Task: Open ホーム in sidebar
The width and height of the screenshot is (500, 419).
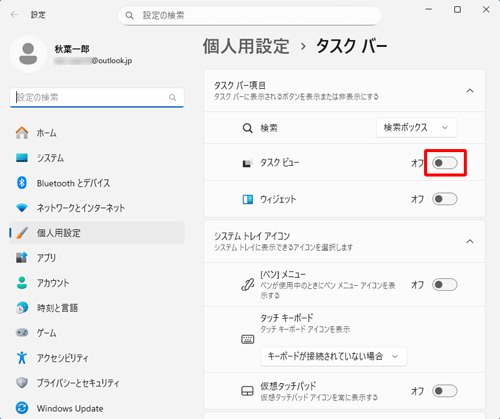Action: (97, 133)
